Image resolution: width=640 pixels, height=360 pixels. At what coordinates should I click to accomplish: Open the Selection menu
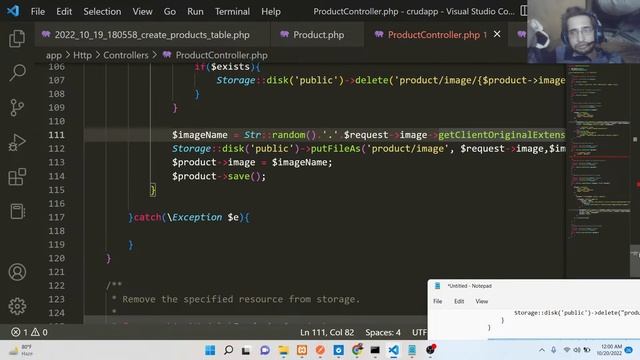(x=102, y=11)
